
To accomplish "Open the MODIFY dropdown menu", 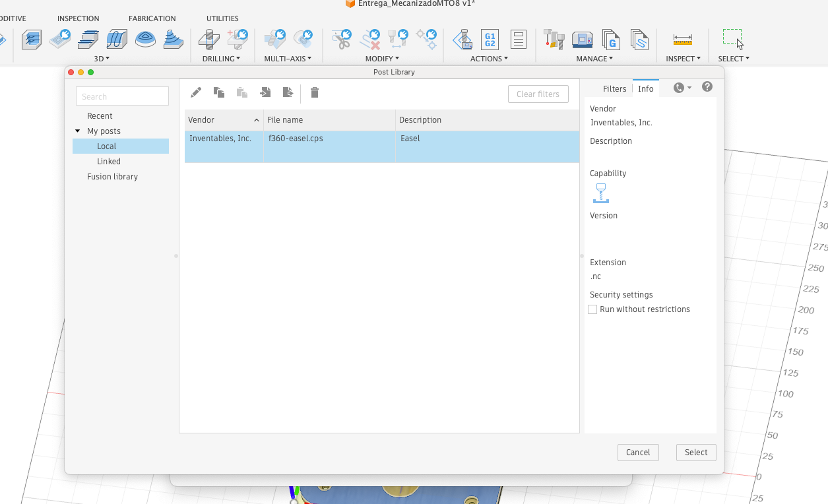I will click(382, 59).
